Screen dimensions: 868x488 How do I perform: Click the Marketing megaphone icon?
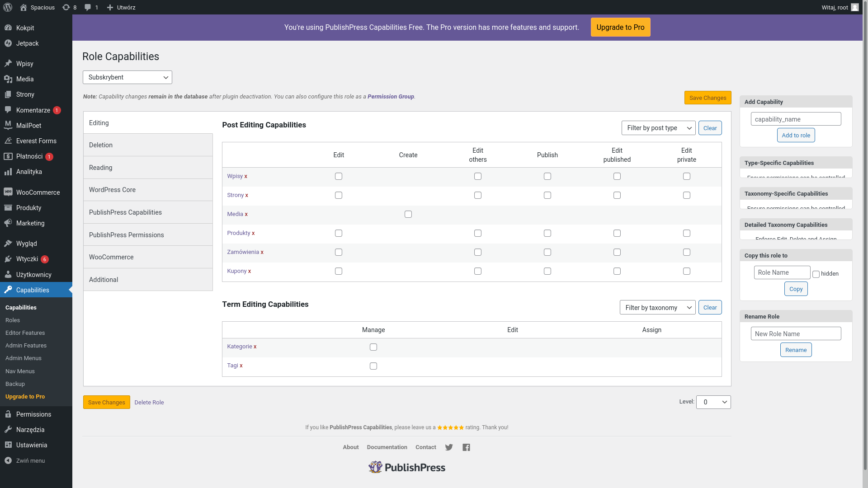8,223
